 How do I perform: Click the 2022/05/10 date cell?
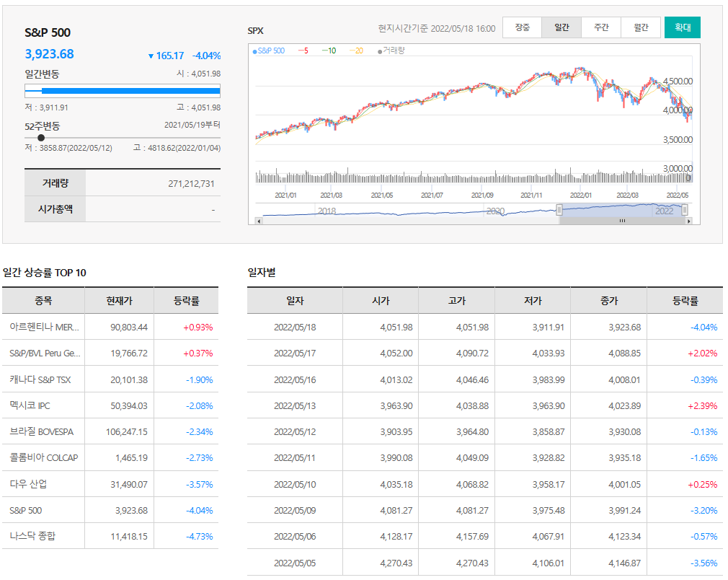pos(295,484)
